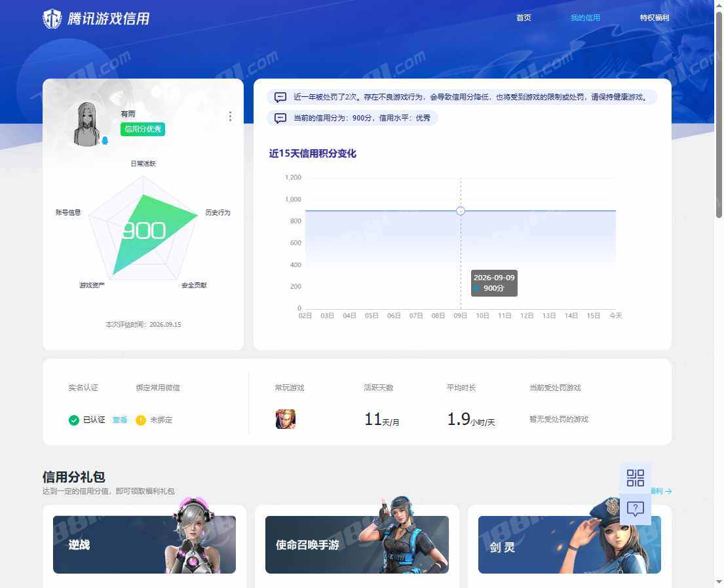Click the scrollbar down arrow
This screenshot has width=724, height=588.
point(719,583)
